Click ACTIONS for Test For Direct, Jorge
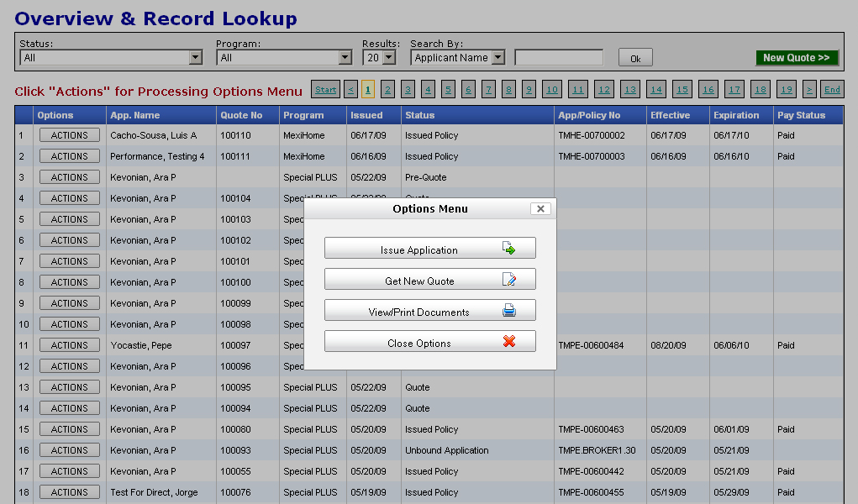 [x=70, y=492]
